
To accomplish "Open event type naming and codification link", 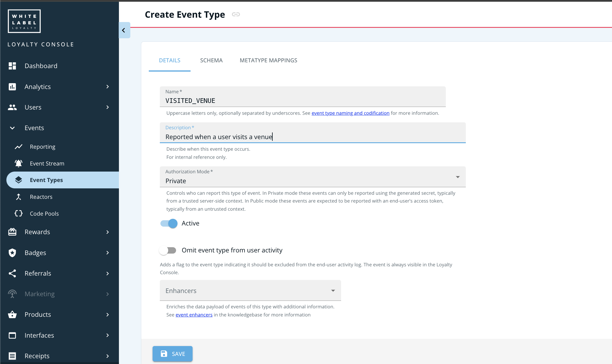I will (x=350, y=113).
